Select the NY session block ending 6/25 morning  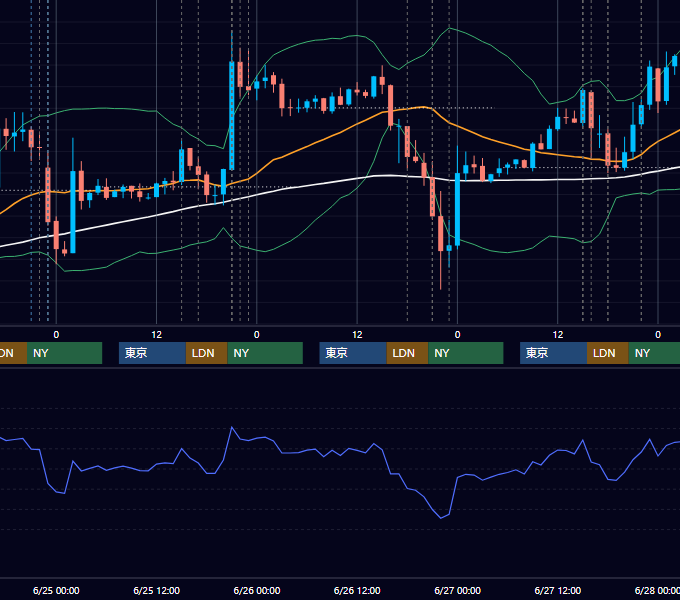pyautogui.click(x=64, y=353)
